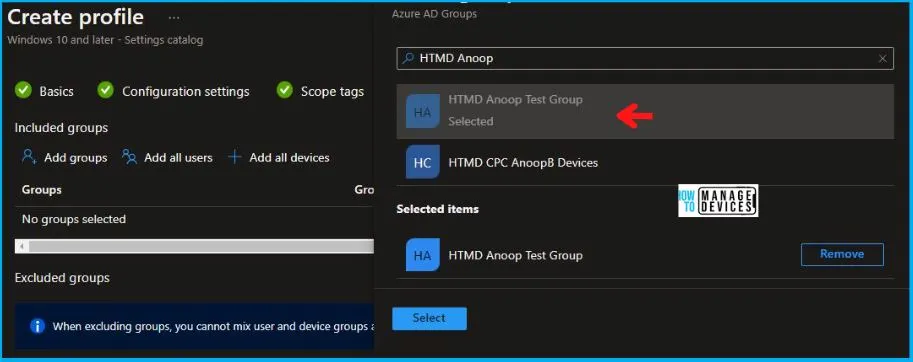The height and width of the screenshot is (362, 913).
Task: Click the Add all users people icon
Action: point(129,157)
